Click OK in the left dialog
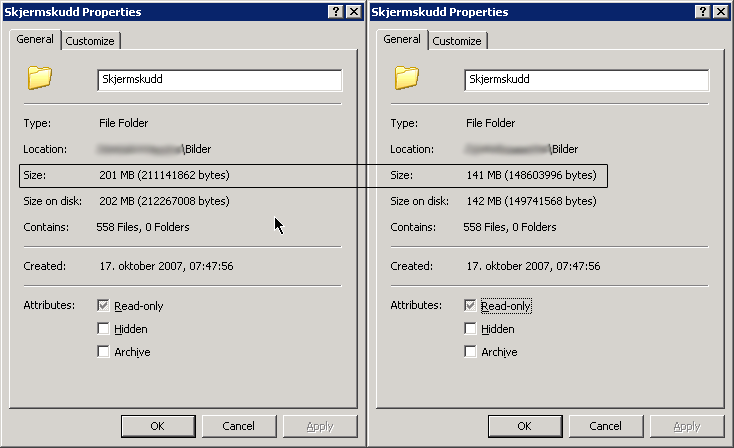The width and height of the screenshot is (734, 448). [158, 426]
